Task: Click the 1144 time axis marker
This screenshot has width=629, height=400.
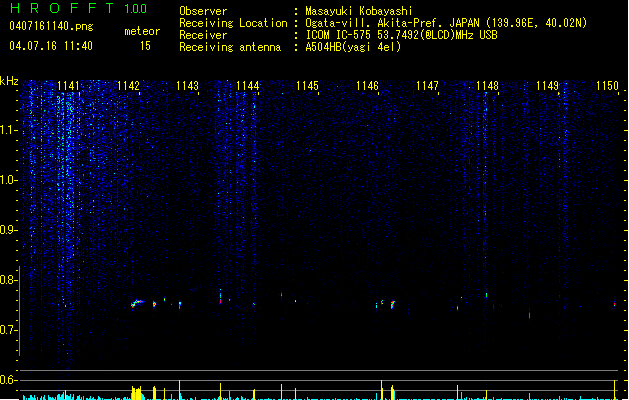Action: click(248, 86)
